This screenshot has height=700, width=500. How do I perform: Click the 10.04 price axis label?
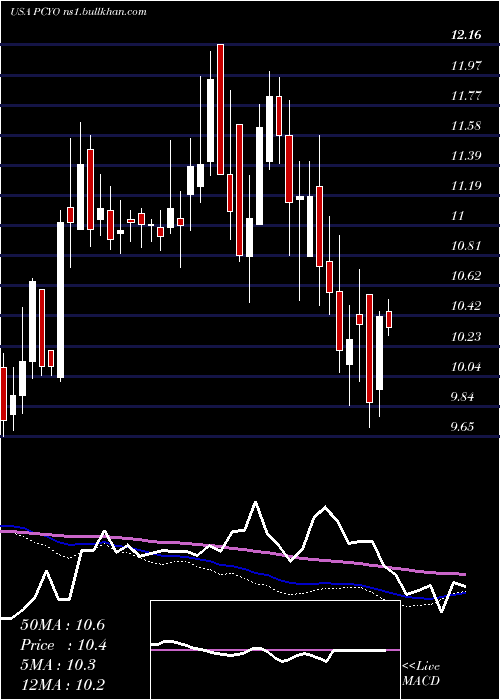click(466, 367)
